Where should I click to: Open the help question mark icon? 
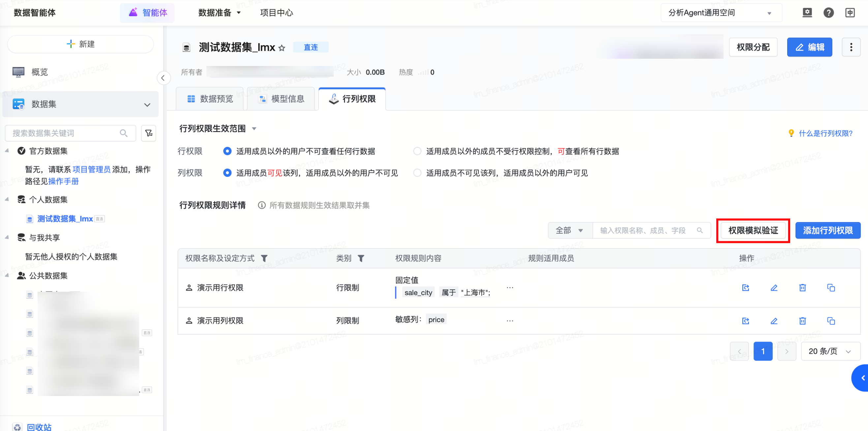pos(828,13)
